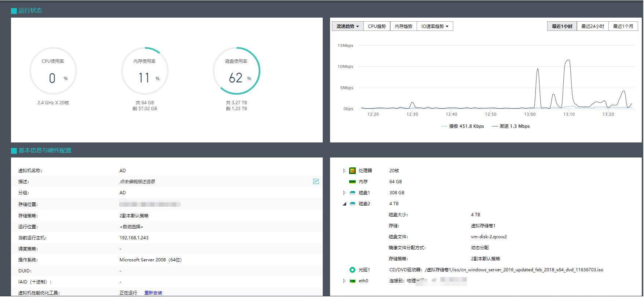644x297 pixels.
Task: Click the 光驱1 CD drive icon
Action: pyautogui.click(x=352, y=270)
